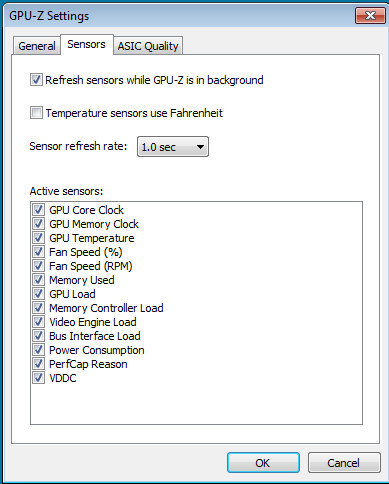Turn off the Power Consumption sensor
This screenshot has width=389, height=484.
[x=38, y=350]
